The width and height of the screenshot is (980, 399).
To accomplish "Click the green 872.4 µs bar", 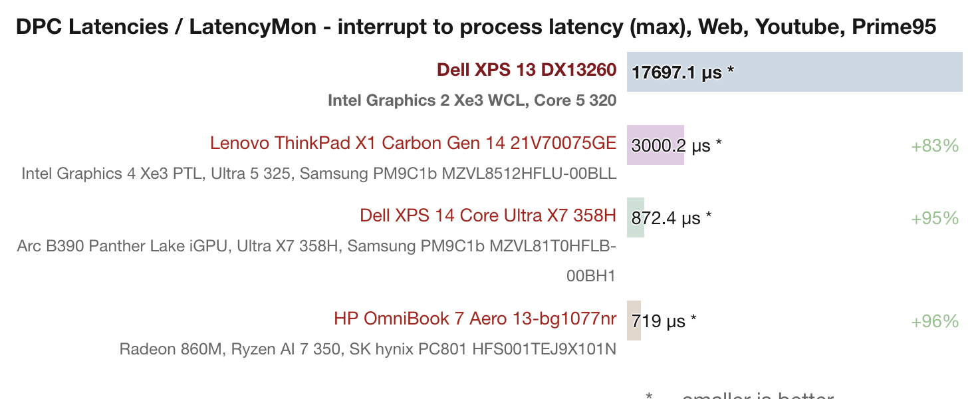I will click(x=636, y=217).
